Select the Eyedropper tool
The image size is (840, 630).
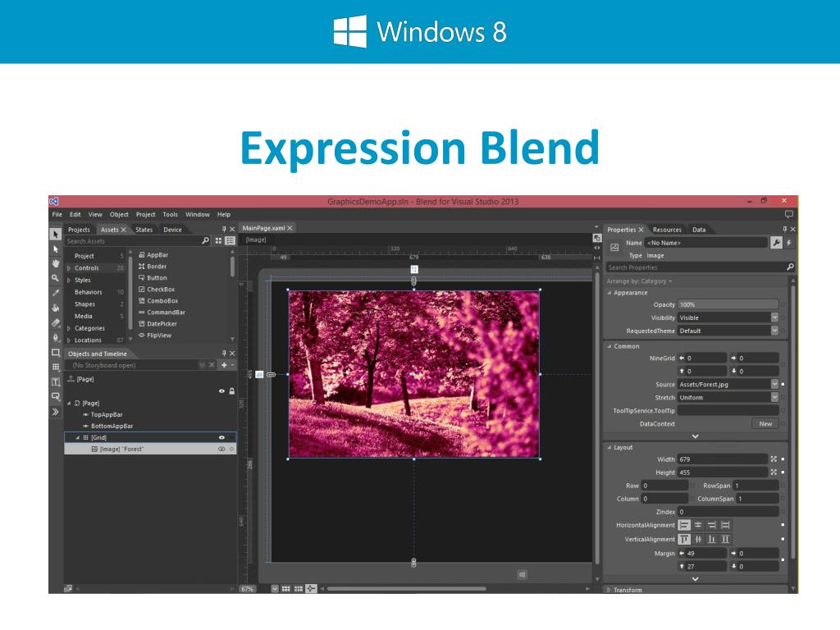[x=56, y=293]
